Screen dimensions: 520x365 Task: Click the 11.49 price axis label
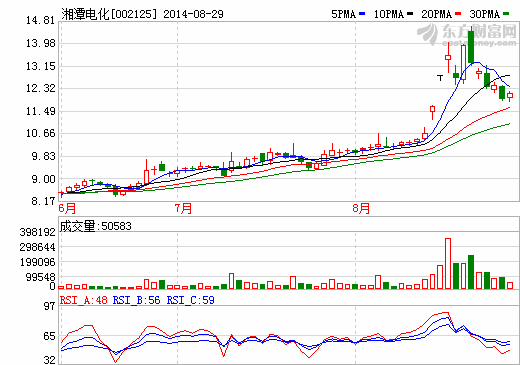point(40,111)
